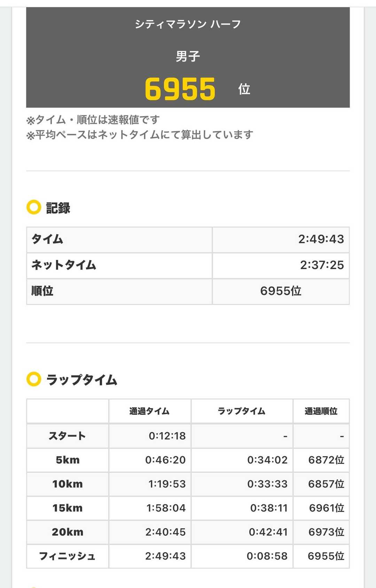The height and width of the screenshot is (588, 376).
Task: Click the large yellow 6955 rank number
Action: point(180,89)
